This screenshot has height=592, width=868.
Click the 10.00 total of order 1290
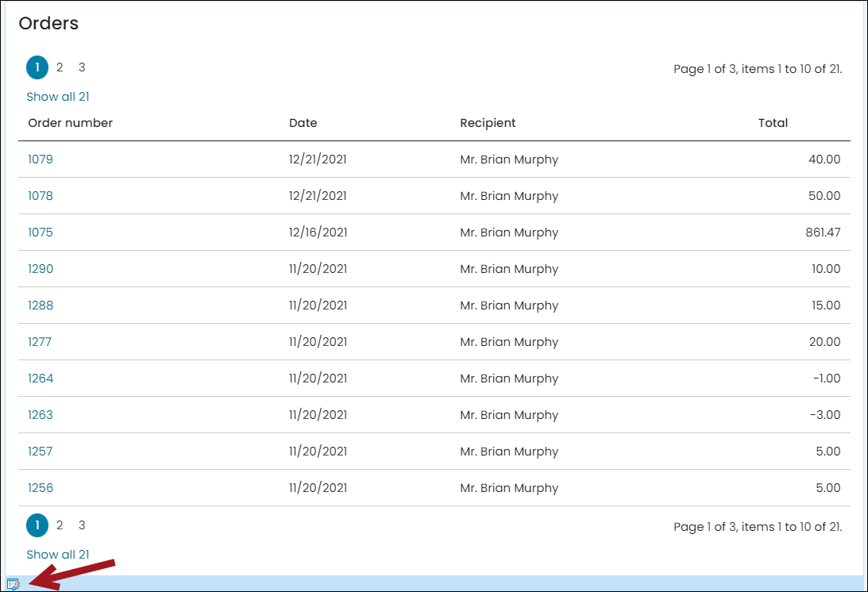(826, 269)
